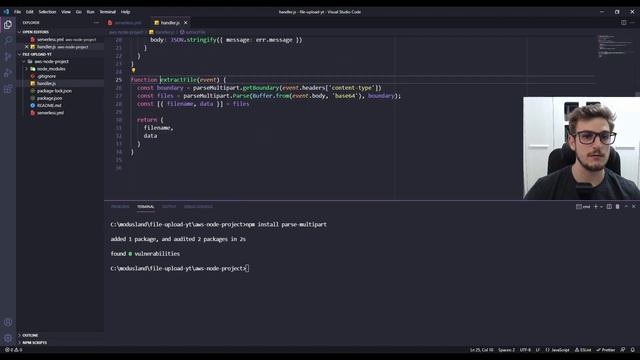This screenshot has width=640, height=360.
Task: Open the Source Control view
Action: 8,57
